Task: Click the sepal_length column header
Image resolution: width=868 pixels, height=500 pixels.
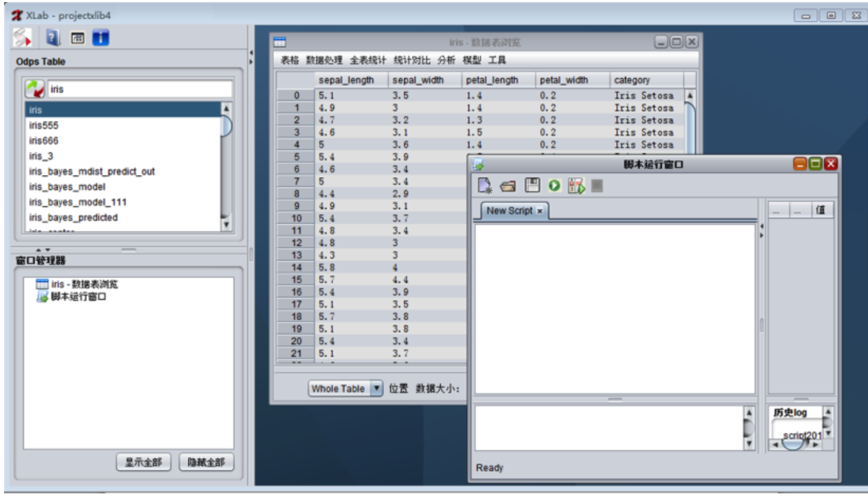Action: tap(351, 80)
